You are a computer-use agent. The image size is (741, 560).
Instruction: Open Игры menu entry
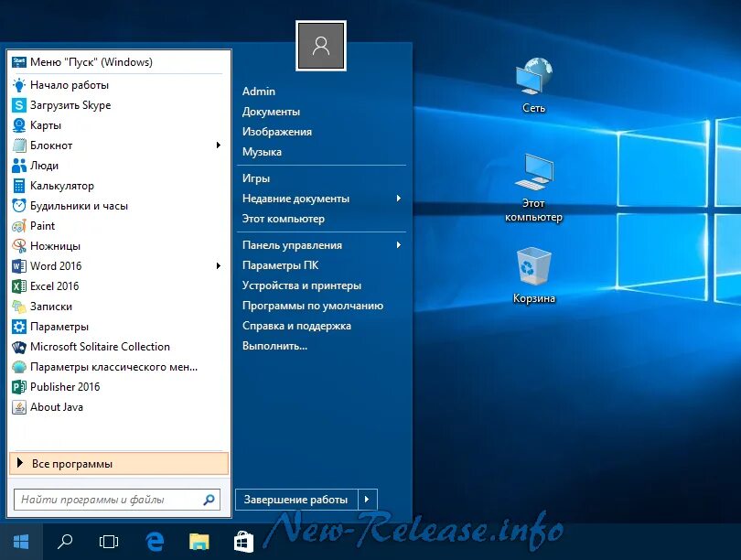coord(256,178)
